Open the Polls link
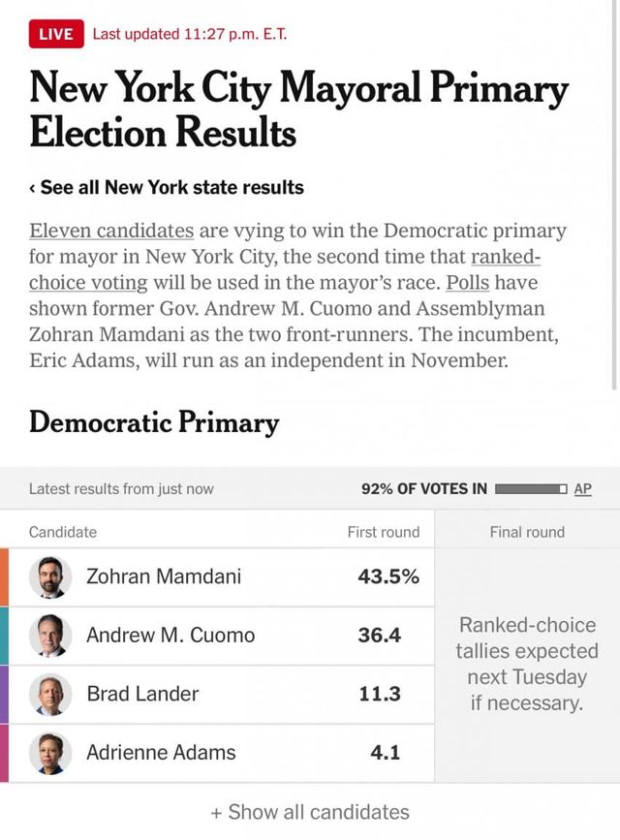 coord(466,283)
